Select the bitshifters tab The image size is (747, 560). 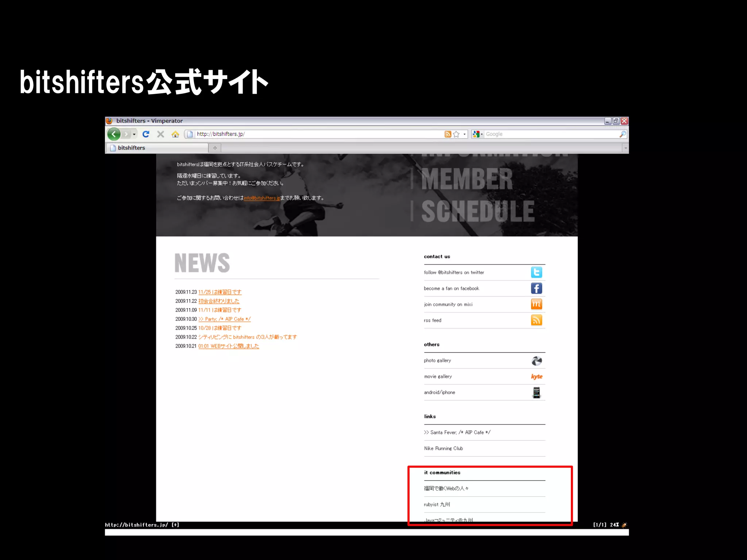157,148
